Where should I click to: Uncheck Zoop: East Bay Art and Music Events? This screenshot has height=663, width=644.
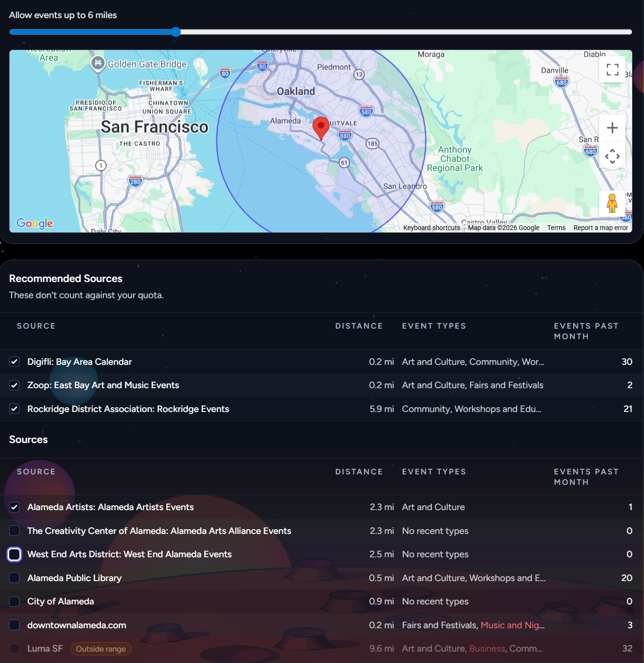14,385
